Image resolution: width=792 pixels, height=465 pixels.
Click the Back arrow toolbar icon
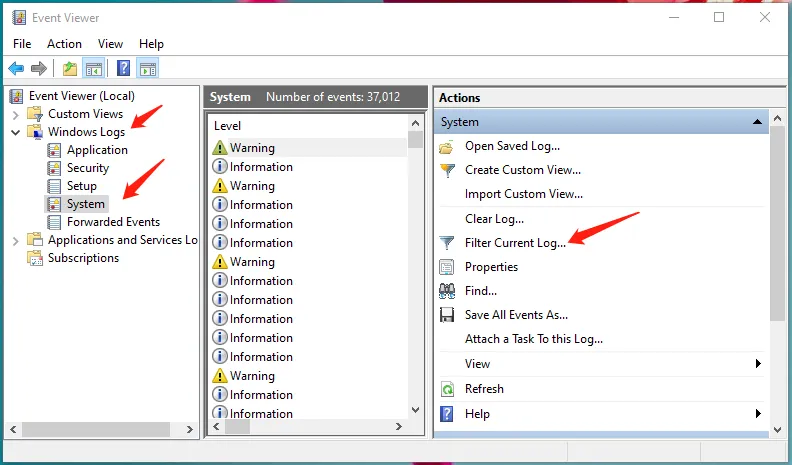click(16, 68)
